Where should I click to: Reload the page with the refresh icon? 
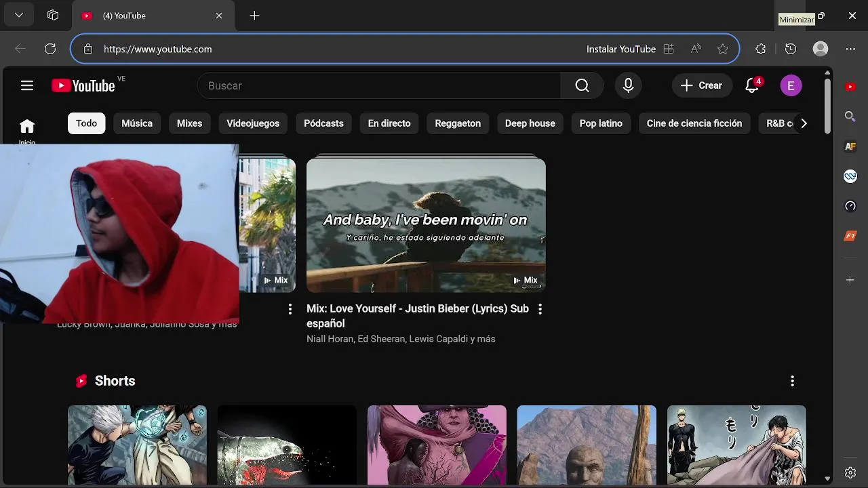(50, 49)
